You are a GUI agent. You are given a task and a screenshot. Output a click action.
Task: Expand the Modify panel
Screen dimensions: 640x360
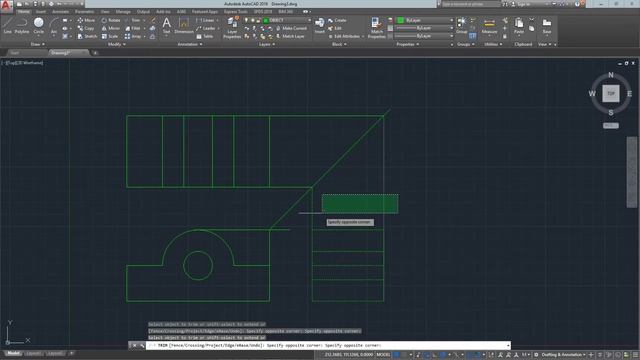click(116, 44)
